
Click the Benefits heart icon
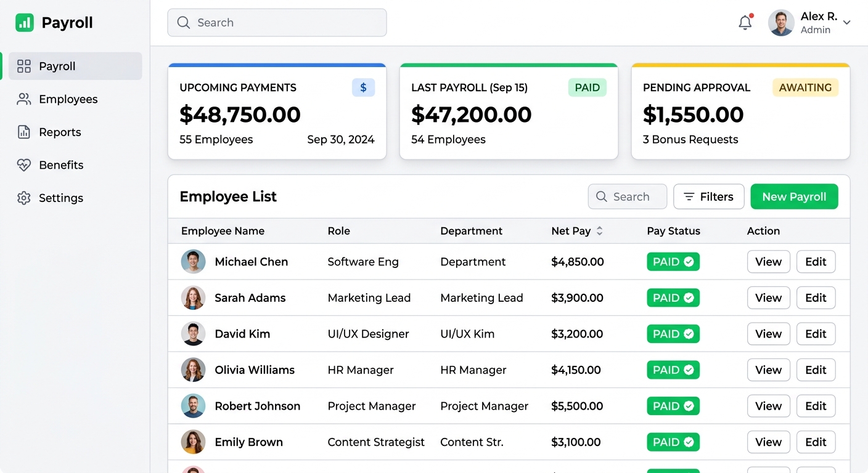[x=24, y=165]
